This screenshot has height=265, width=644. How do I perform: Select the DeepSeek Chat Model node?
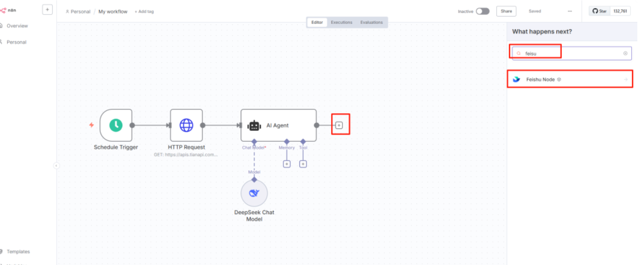point(254,193)
